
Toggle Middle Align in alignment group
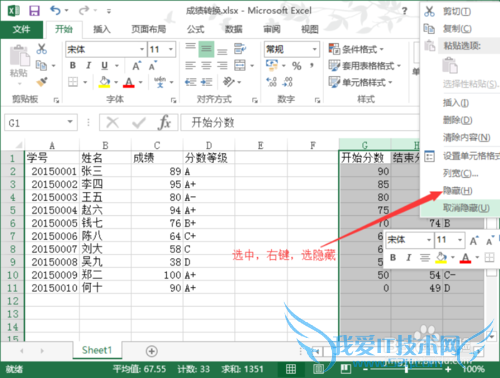(x=206, y=49)
